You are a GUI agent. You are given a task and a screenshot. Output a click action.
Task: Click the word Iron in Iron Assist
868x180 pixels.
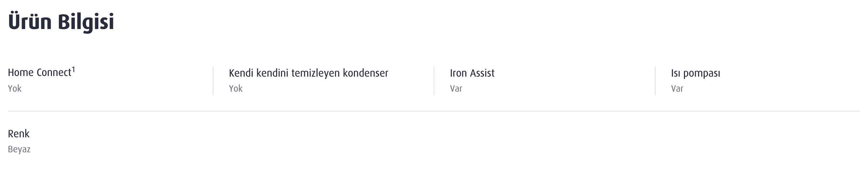point(458,73)
